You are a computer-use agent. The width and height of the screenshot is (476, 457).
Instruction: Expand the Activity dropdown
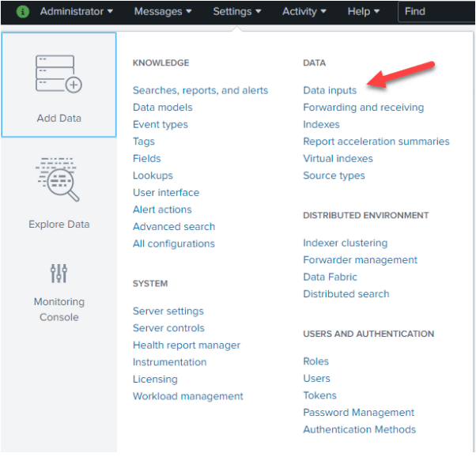304,12
